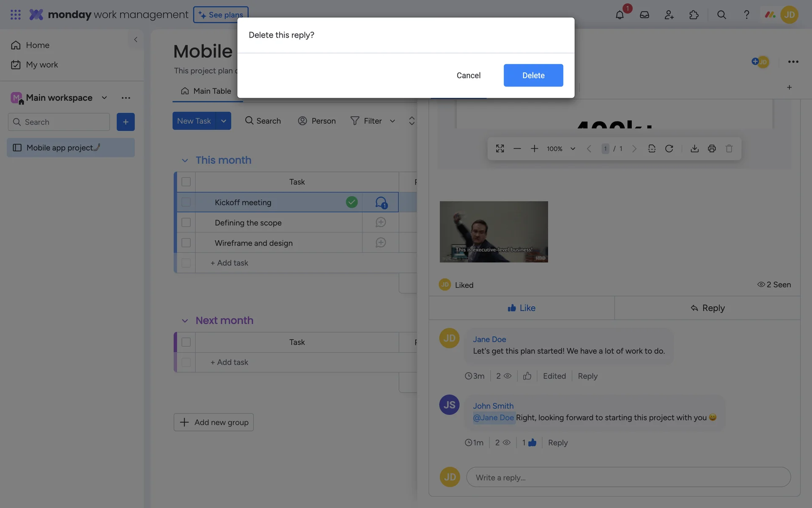Open the inbox tray icon

point(644,15)
